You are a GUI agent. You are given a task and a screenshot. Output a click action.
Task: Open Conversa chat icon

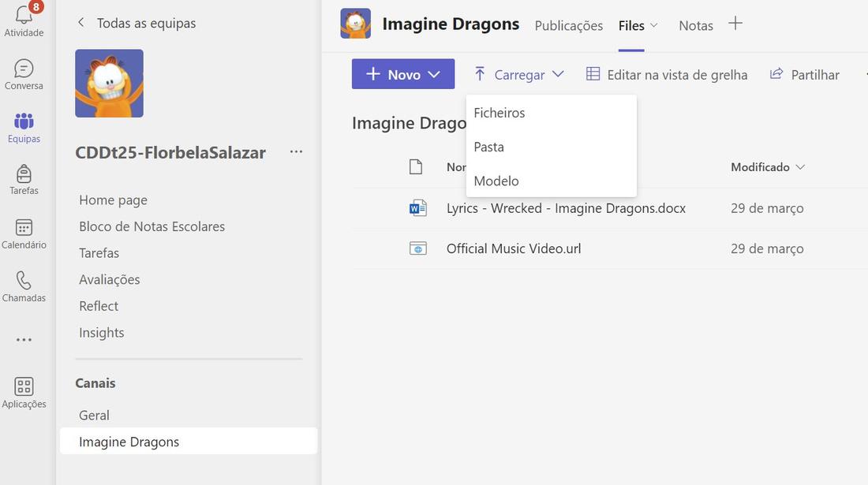[24, 69]
